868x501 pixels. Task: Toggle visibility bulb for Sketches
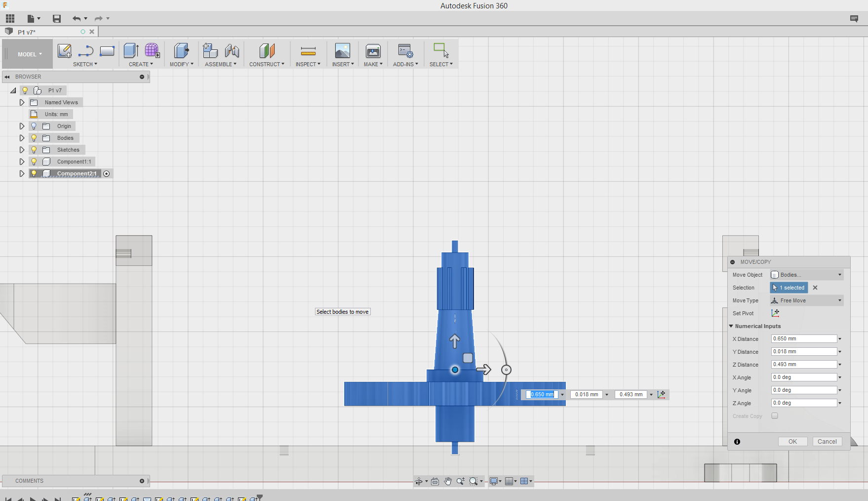34,150
